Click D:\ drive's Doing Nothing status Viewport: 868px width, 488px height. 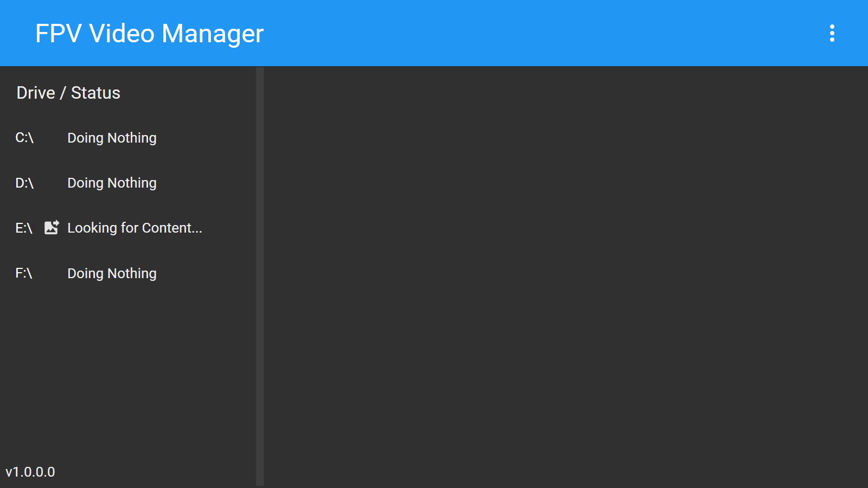tap(112, 183)
